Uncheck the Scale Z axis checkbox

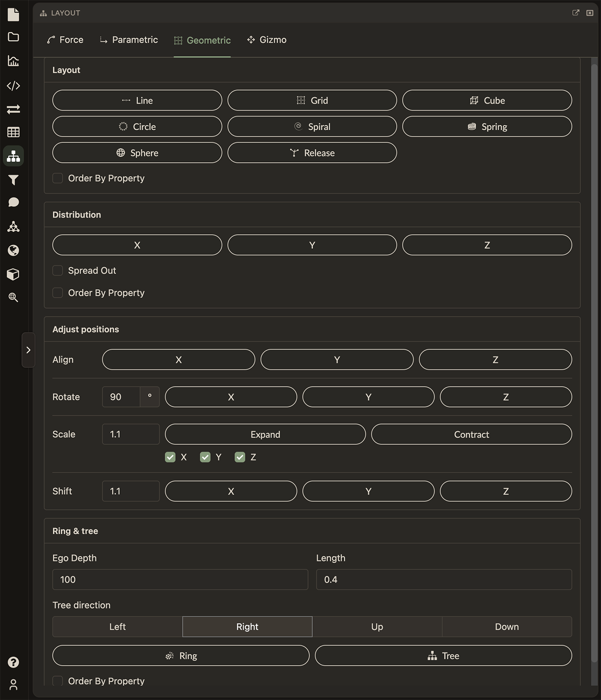click(x=240, y=457)
